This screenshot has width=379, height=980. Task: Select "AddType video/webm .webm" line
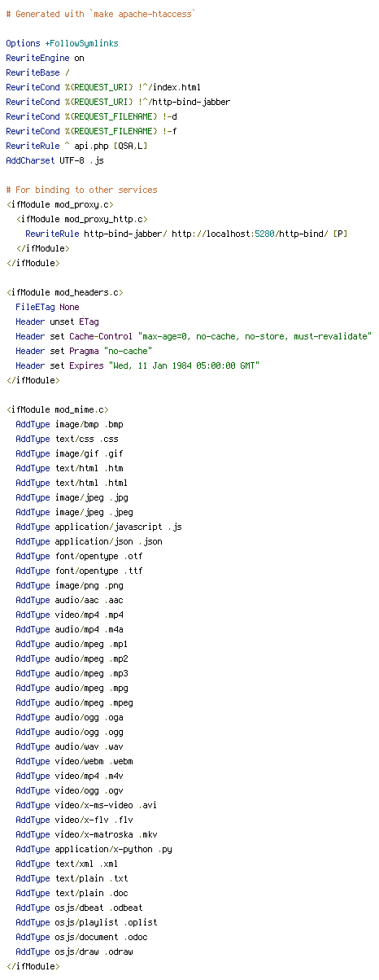pos(74,761)
